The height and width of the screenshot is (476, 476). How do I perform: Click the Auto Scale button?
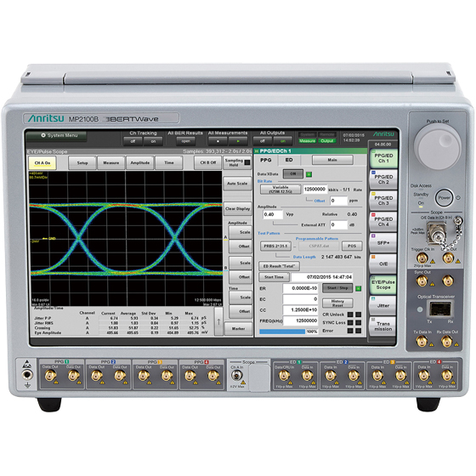pos(237,184)
